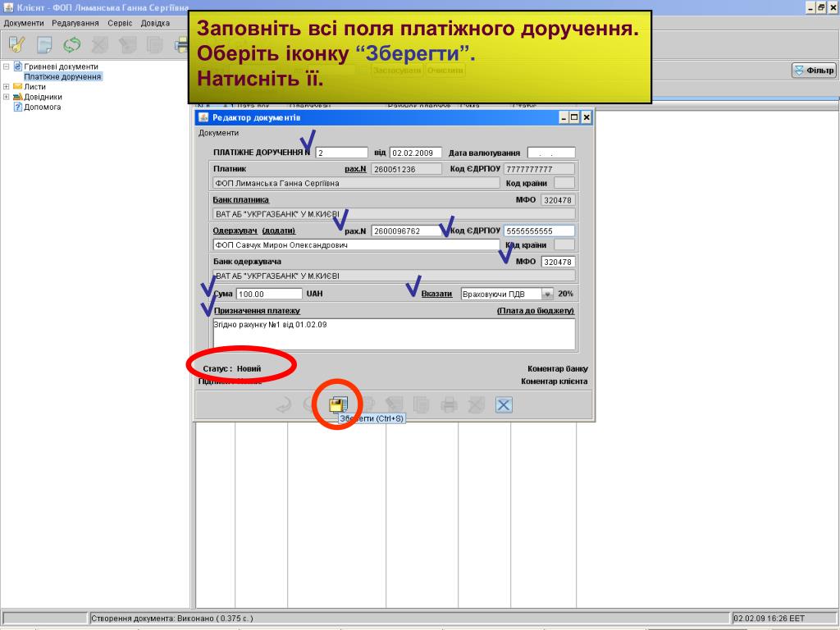Click the Save document icon in editor toolbar

point(337,404)
